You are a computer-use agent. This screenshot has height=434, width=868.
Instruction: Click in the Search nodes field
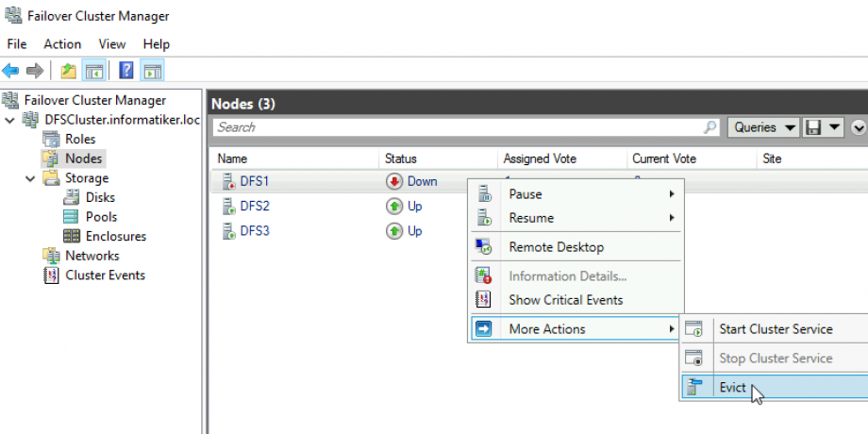(x=458, y=127)
